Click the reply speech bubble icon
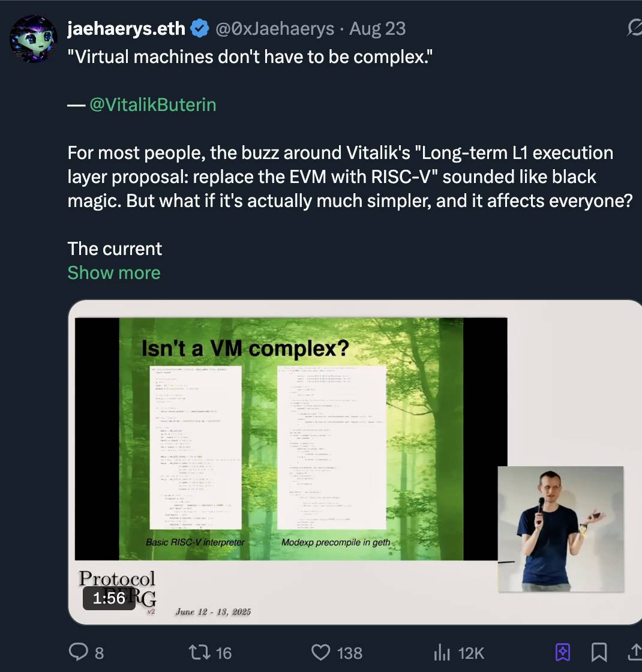This screenshot has height=672, width=642. point(79,652)
